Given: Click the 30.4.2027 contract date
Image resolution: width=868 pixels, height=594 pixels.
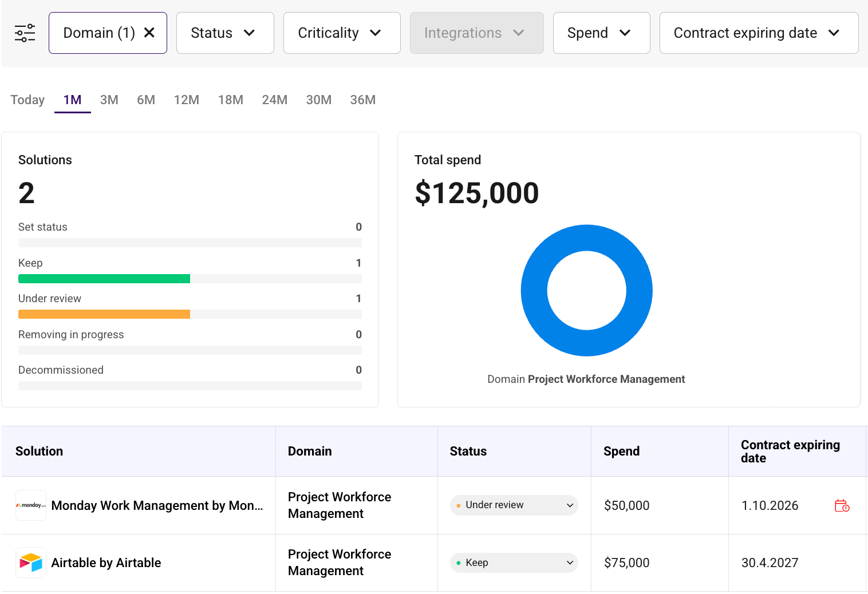Looking at the screenshot, I should pyautogui.click(x=770, y=563).
